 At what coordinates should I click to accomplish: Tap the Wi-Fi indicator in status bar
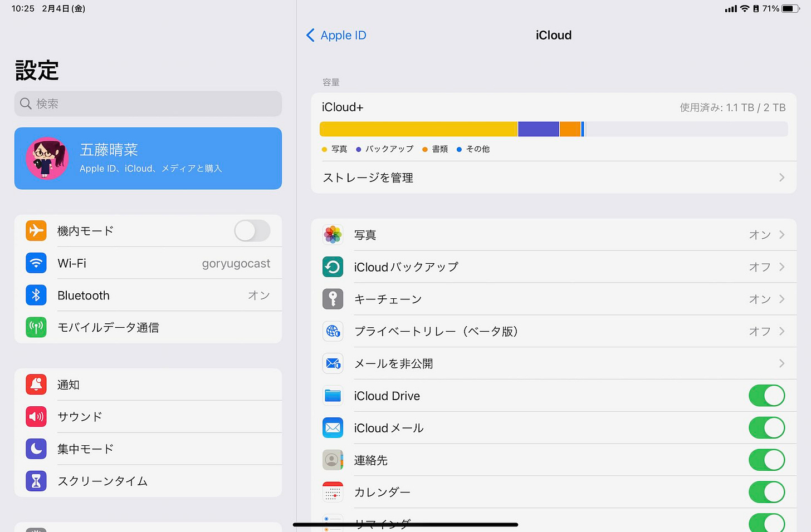[745, 8]
